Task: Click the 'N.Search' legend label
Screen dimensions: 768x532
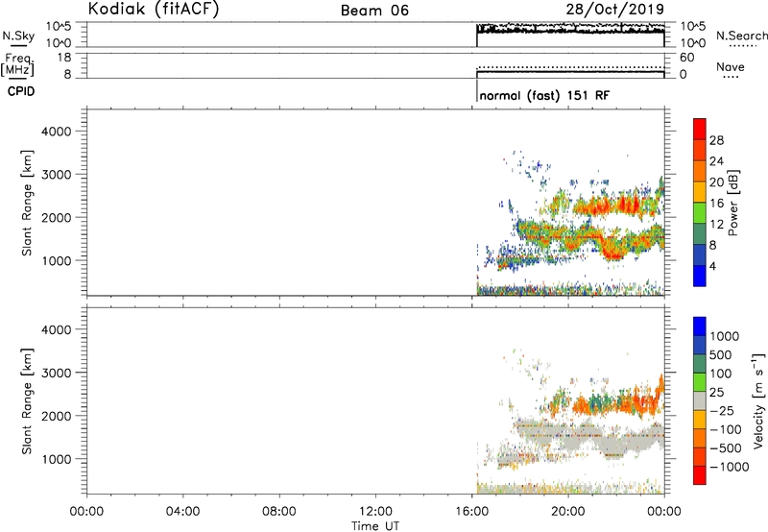Action: 741,36
